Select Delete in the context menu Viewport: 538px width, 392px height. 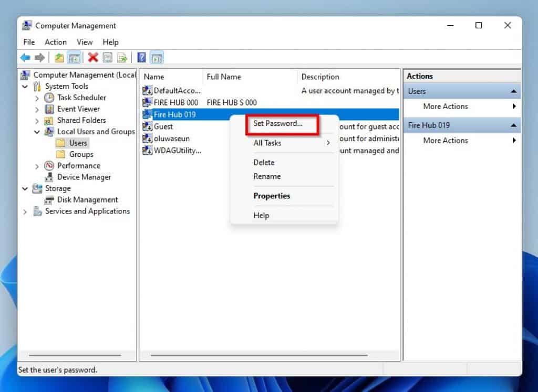coord(264,163)
